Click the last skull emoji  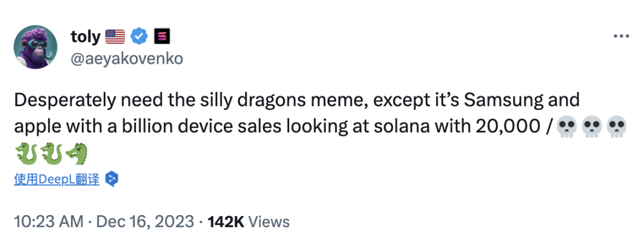click(x=616, y=128)
